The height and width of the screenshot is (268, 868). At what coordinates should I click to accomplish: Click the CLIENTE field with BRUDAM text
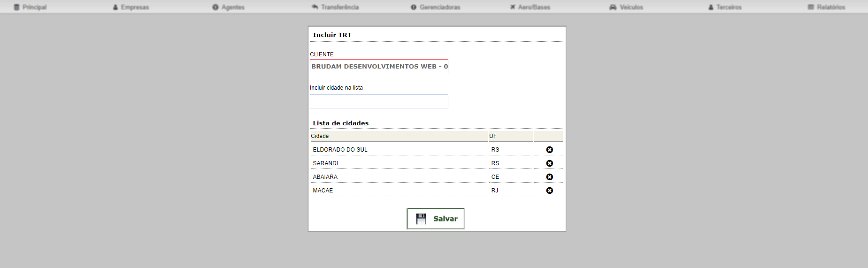(x=379, y=66)
